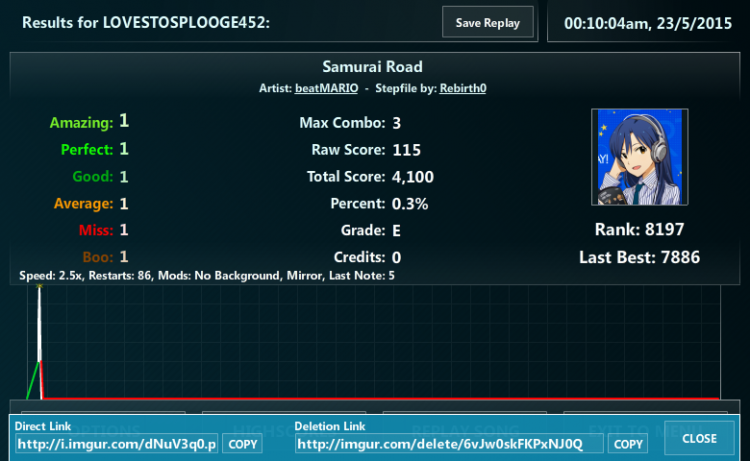750x461 pixels.
Task: Close the imgur links panel
Action: [x=699, y=439]
